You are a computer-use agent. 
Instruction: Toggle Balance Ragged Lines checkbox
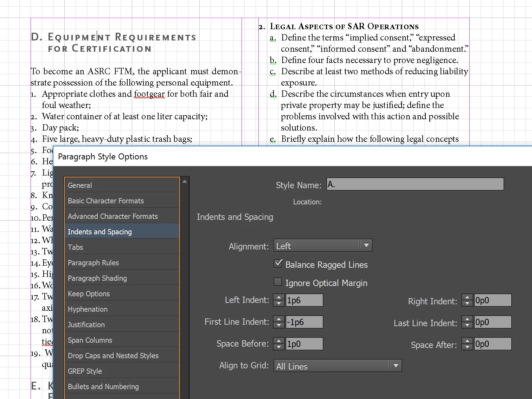pyautogui.click(x=278, y=264)
